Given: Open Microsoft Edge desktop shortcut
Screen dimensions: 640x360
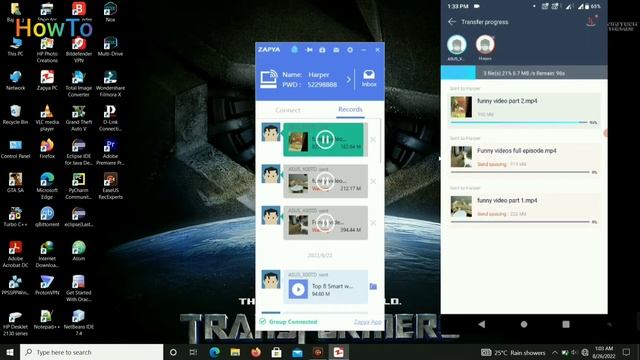Looking at the screenshot, I should pyautogui.click(x=47, y=186).
